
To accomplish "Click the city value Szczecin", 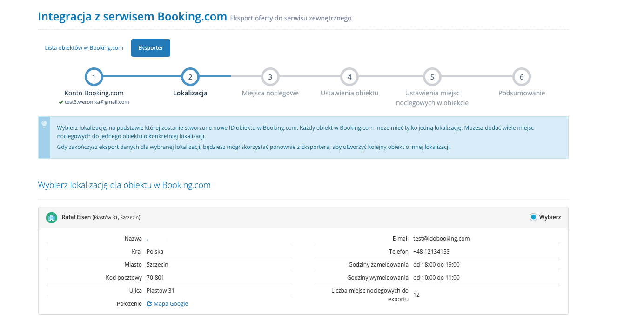I will pyautogui.click(x=157, y=265).
